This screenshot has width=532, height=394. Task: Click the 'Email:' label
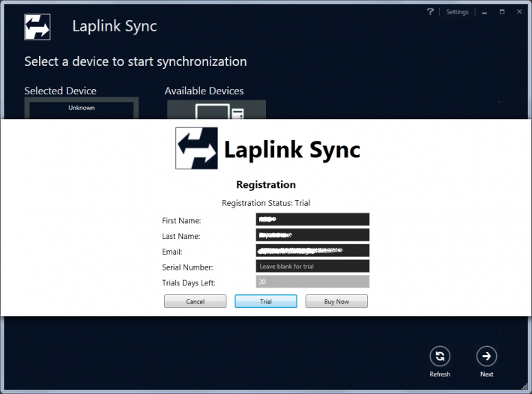click(172, 252)
